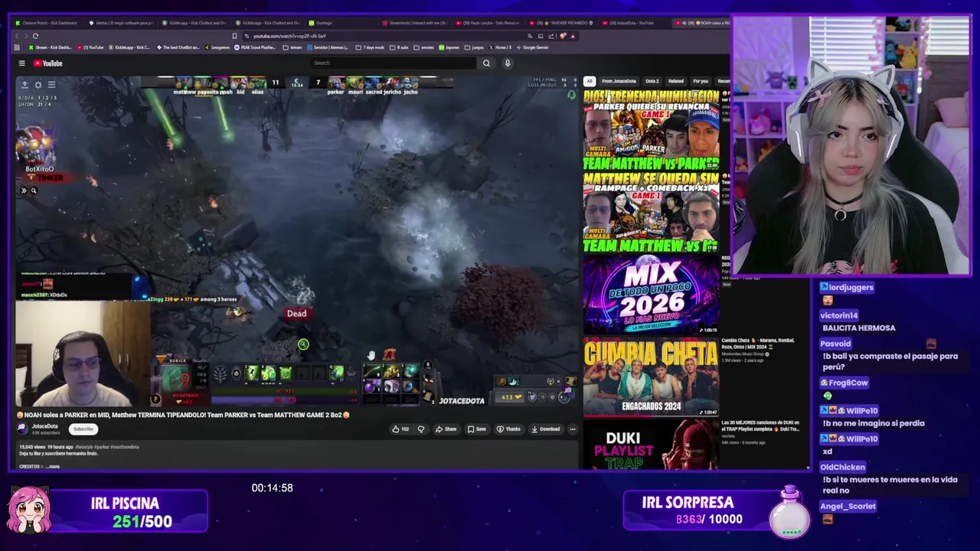This screenshot has height=551, width=980.
Task: Dislike the video with thumbs down
Action: click(x=421, y=429)
